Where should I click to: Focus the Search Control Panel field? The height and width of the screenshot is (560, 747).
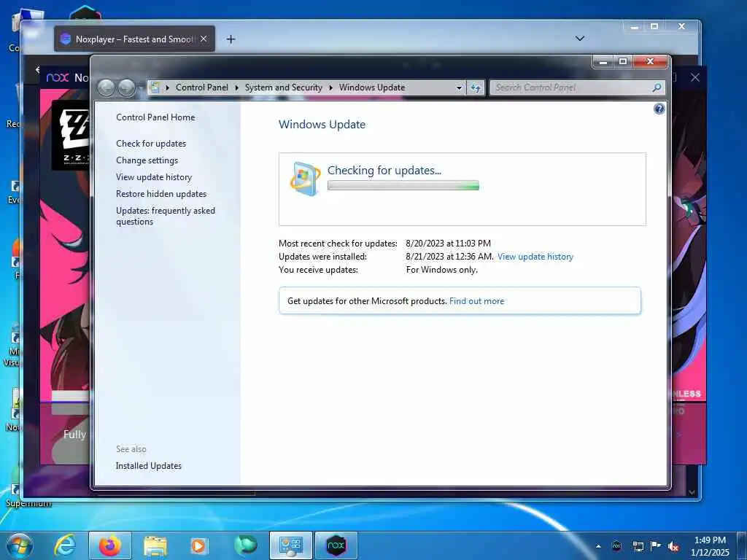pyautogui.click(x=572, y=87)
